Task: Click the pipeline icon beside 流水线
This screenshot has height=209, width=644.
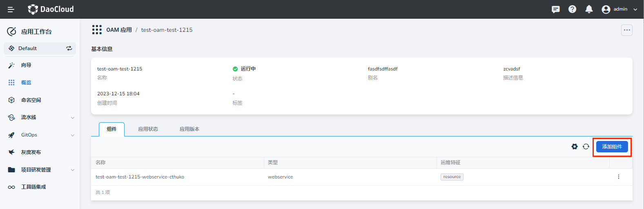Action: pos(11,117)
